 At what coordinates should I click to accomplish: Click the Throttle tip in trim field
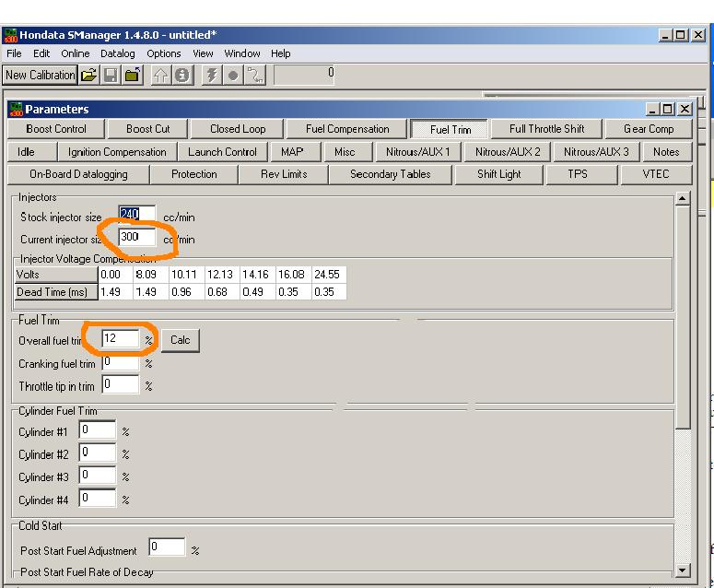(120, 384)
